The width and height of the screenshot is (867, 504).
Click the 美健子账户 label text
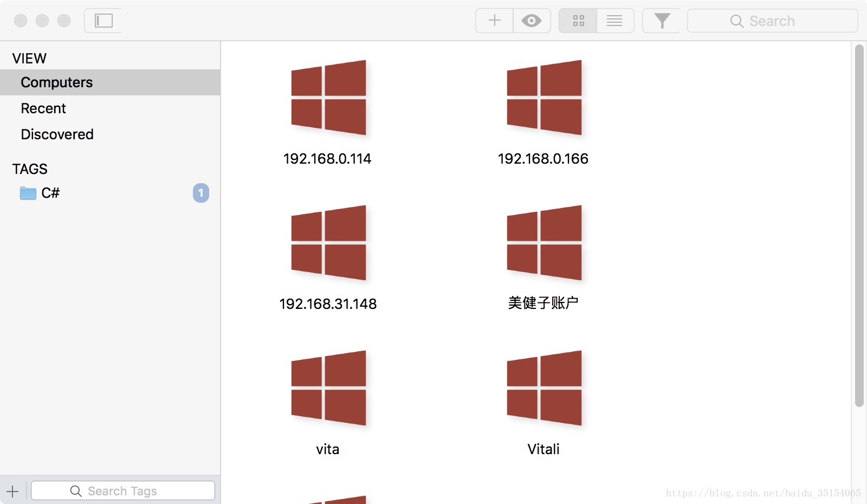coord(544,303)
